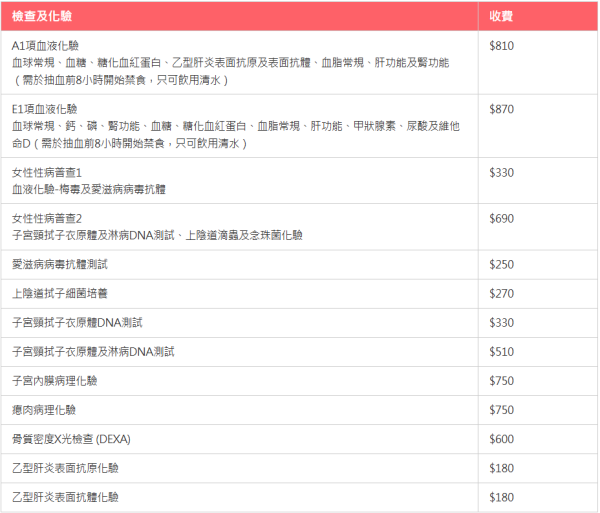The height and width of the screenshot is (513, 600).
Task: Select the E1項血液化驗 title text
Action: pos(44,109)
